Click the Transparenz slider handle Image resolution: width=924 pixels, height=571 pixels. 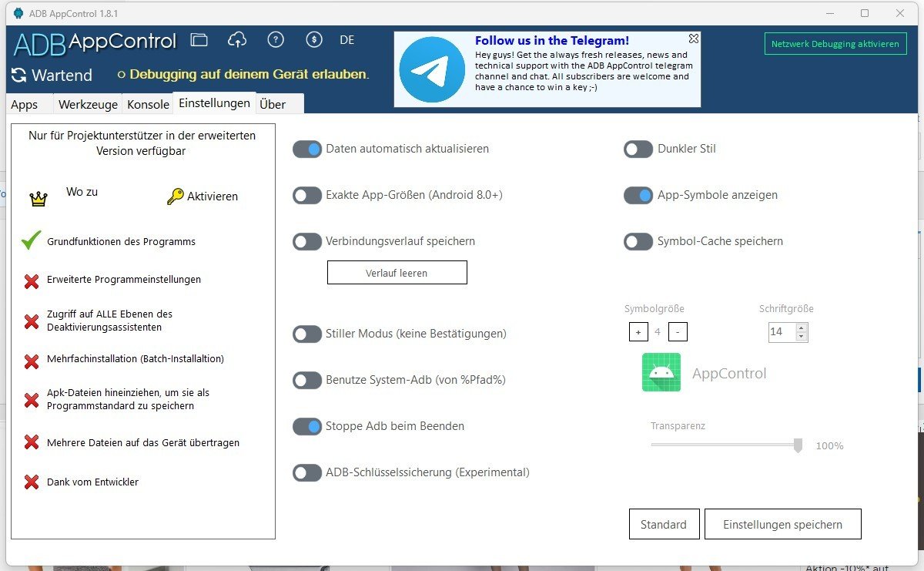tap(798, 445)
